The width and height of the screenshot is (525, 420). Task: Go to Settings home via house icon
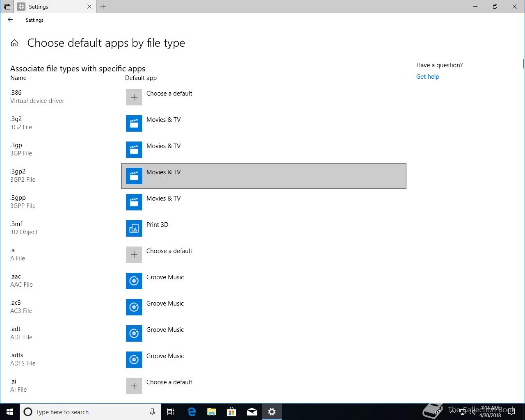pos(14,43)
